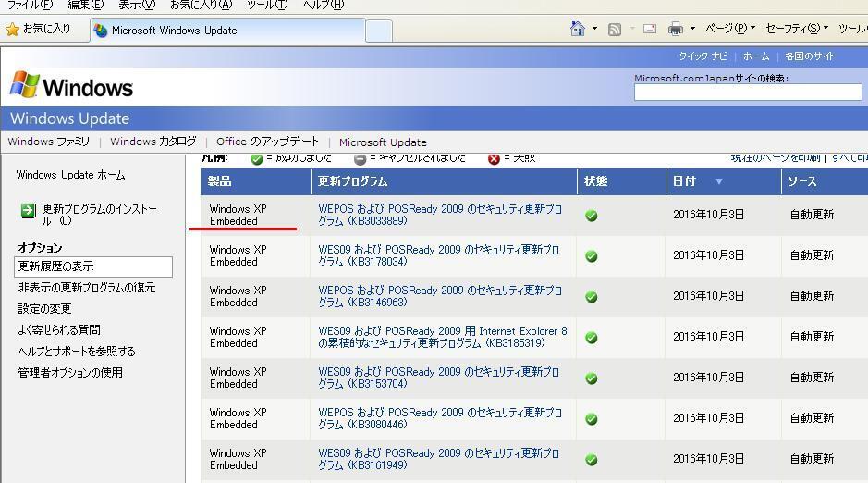The width and height of the screenshot is (868, 483).
Task: Click the Windows Update tab favicon
Action: click(x=101, y=31)
